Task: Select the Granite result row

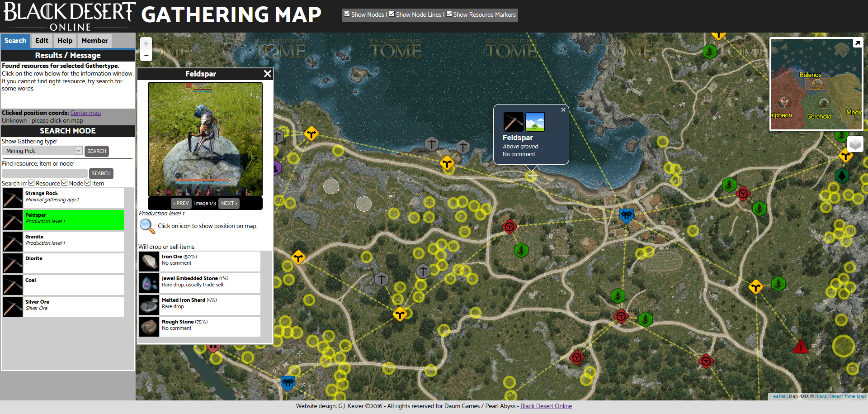Action: point(63,241)
